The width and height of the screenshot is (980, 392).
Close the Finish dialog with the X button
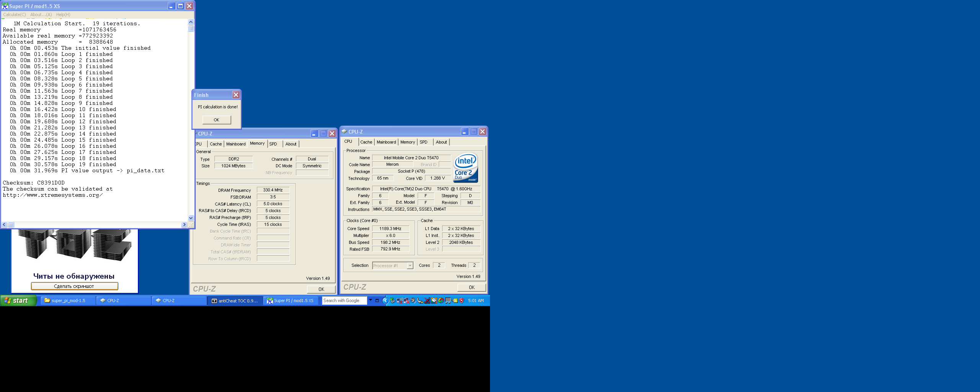(x=236, y=95)
